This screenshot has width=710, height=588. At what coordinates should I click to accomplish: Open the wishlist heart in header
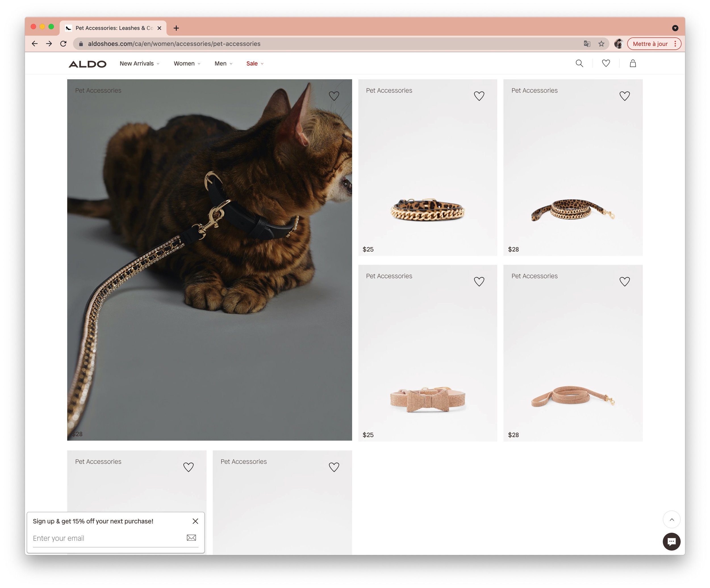(606, 63)
